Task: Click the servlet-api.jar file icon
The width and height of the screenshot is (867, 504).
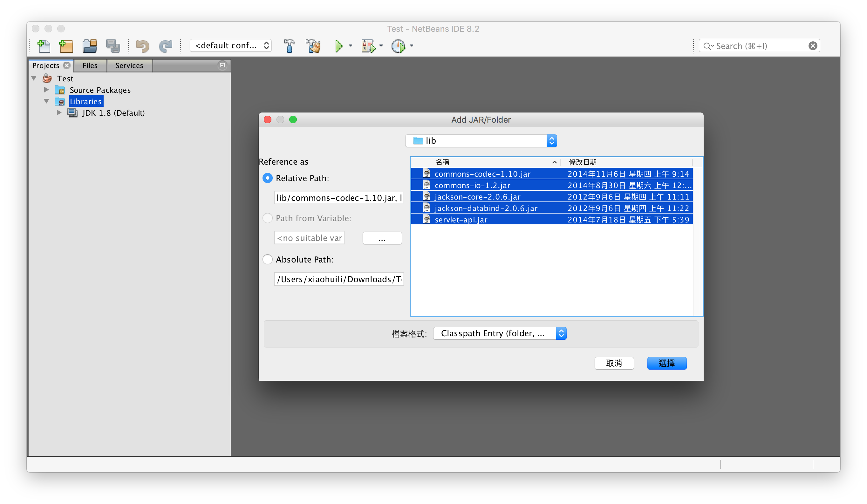Action: [427, 219]
